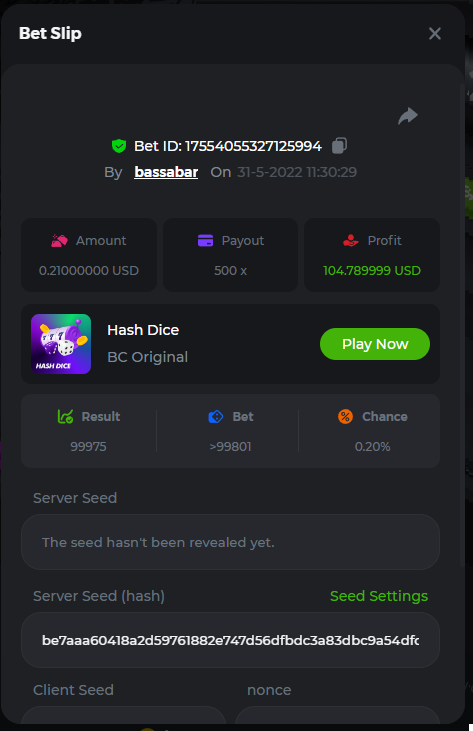Screen dimensions: 473x731
Task: Open Seed Settings link
Action: point(379,596)
